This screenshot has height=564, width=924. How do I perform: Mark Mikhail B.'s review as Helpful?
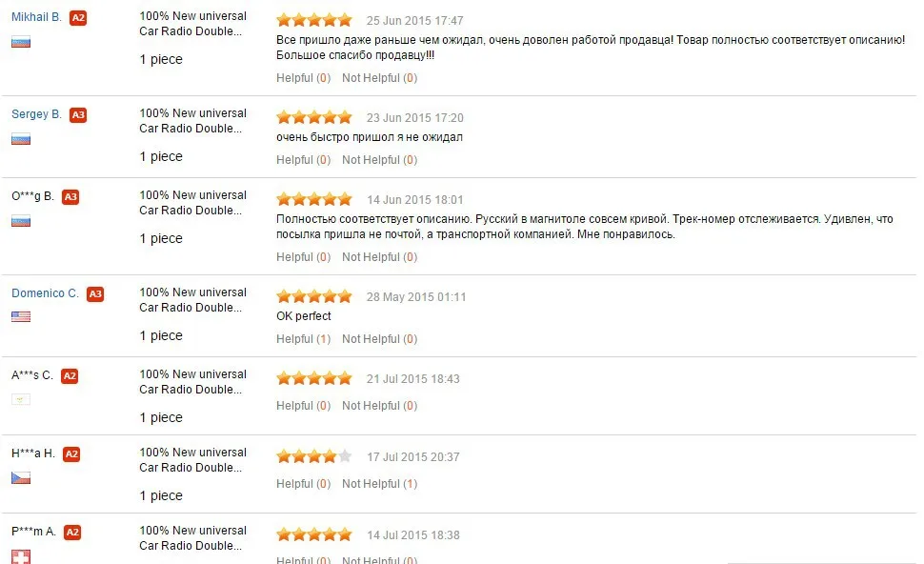(304, 78)
